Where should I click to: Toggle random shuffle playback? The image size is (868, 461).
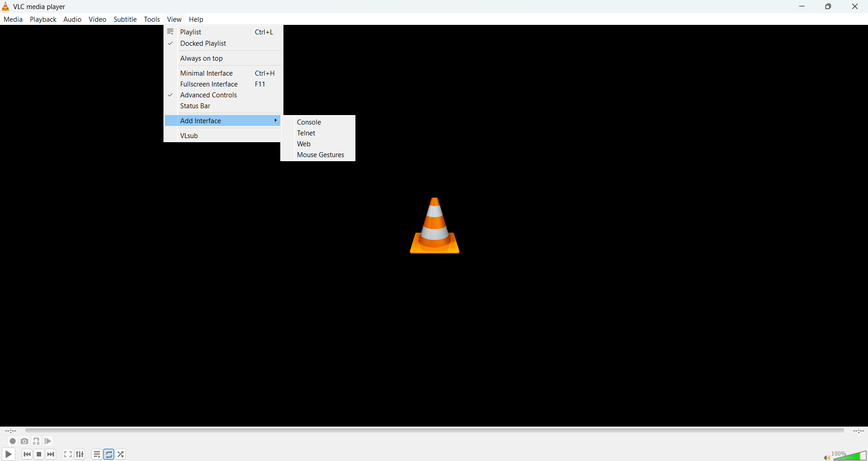(x=121, y=454)
